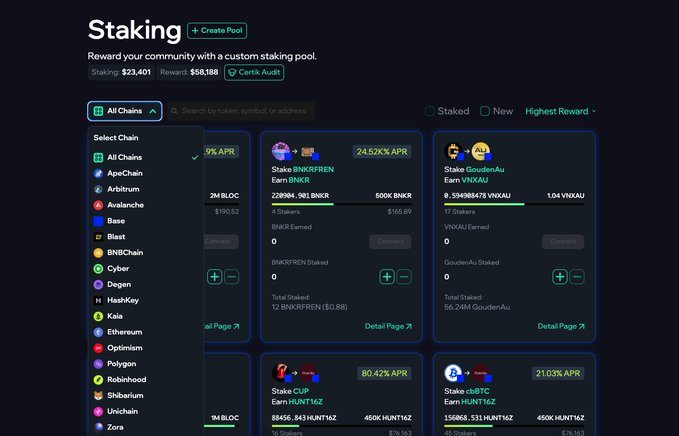Viewport: 679px width, 436px height.
Task: Open Detail Page for BNKRFREN pool
Action: (388, 326)
